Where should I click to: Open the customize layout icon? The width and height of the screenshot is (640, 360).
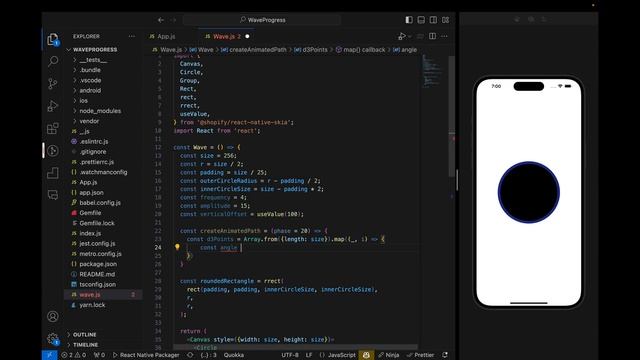(x=446, y=20)
